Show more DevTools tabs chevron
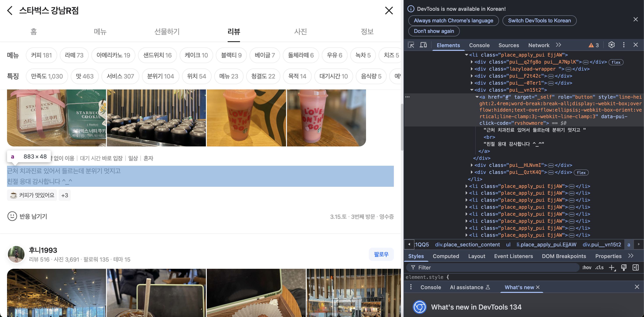644x317 pixels. point(559,45)
